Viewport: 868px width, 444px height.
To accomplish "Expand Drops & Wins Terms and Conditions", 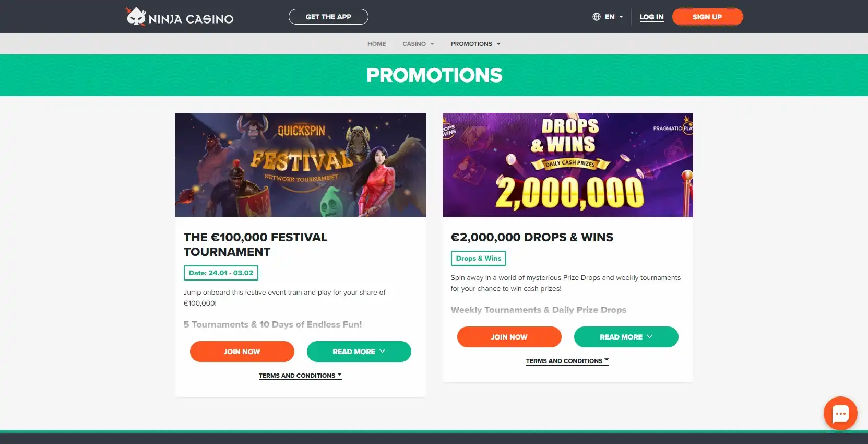I will 567,361.
